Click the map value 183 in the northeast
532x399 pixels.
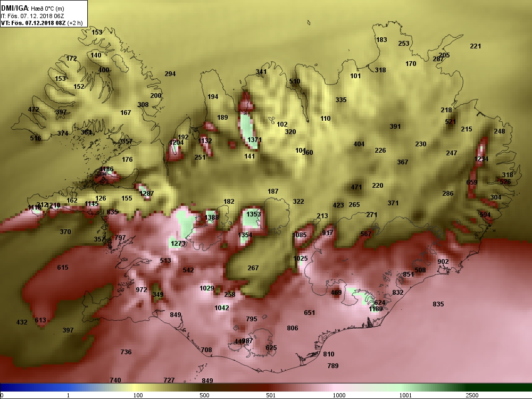(x=381, y=40)
